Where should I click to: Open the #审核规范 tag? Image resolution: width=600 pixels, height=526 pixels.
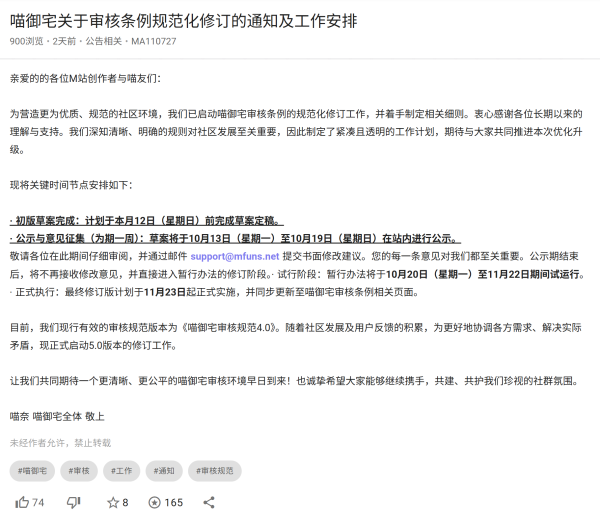211,469
